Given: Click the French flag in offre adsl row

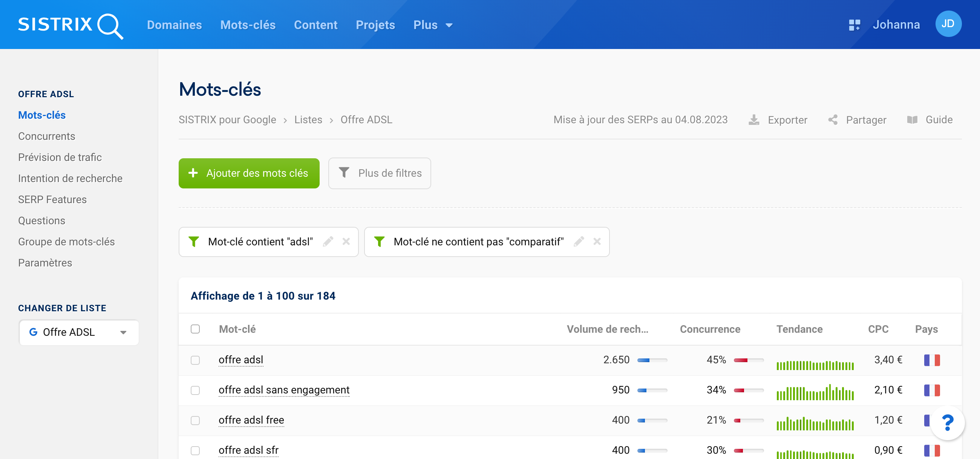Looking at the screenshot, I should [x=932, y=360].
